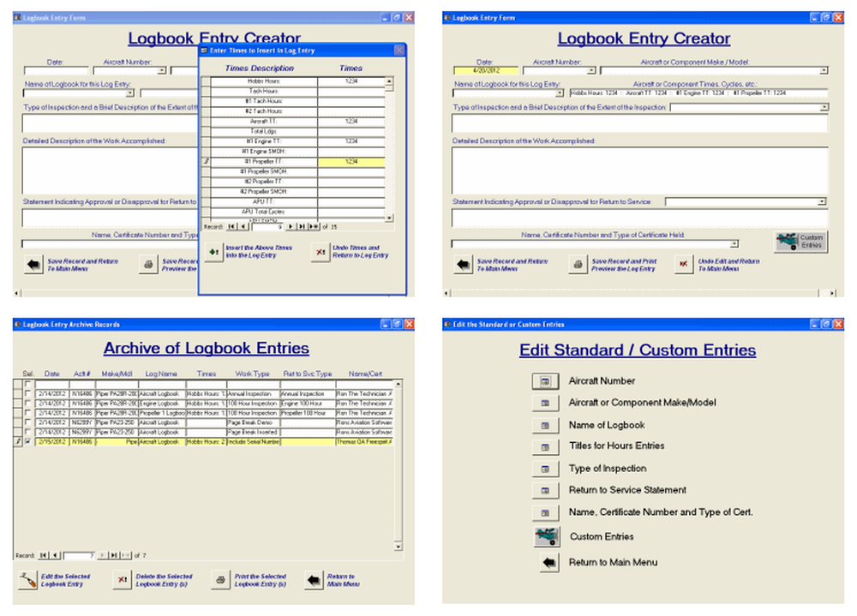857x616 pixels.
Task: Open Aircraft or Component Make / Model dropdown
Action: coord(824,70)
